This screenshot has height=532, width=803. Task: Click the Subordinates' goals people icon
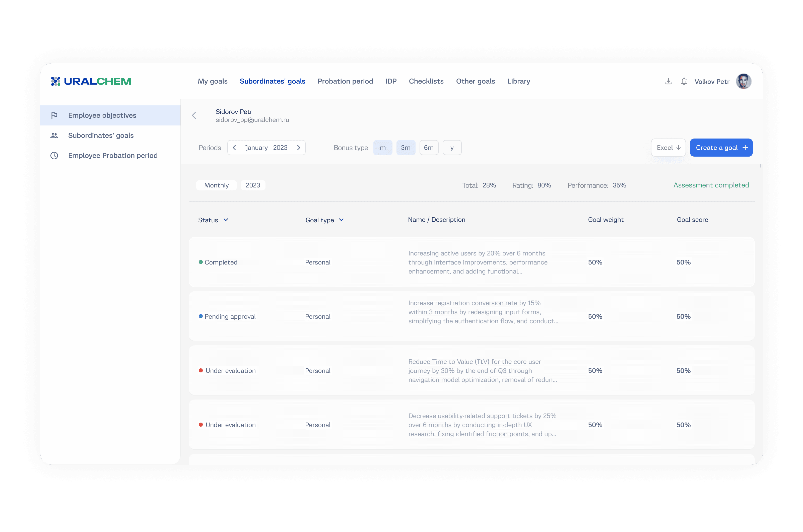tap(54, 135)
